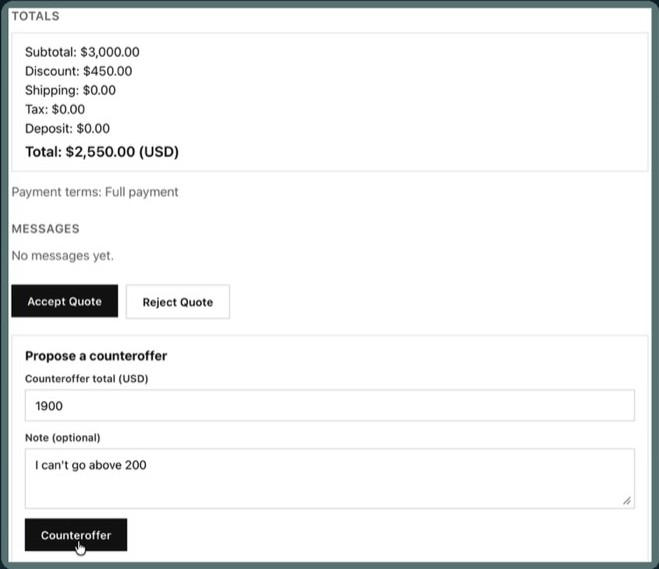Select the Shipping $0.00 line
Screen dimensions: 659x569
(x=70, y=90)
